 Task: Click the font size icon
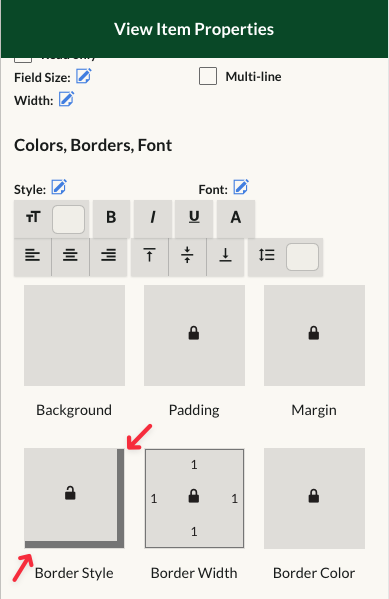click(33, 217)
